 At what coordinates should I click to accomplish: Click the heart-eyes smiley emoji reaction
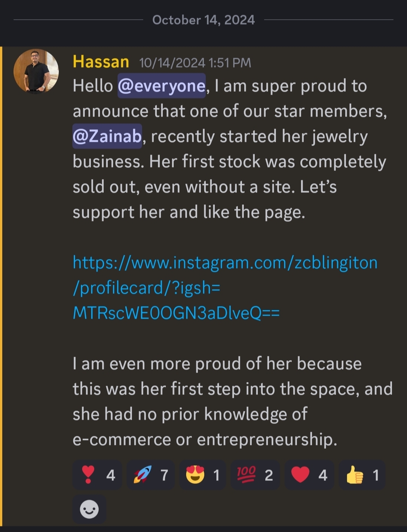click(202, 475)
